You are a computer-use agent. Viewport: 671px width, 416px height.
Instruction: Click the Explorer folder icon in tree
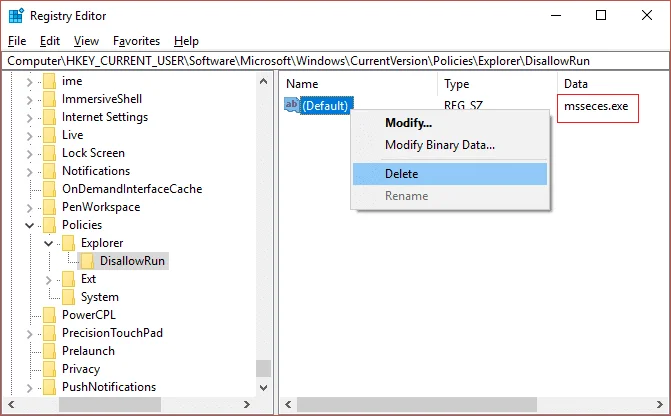click(68, 243)
